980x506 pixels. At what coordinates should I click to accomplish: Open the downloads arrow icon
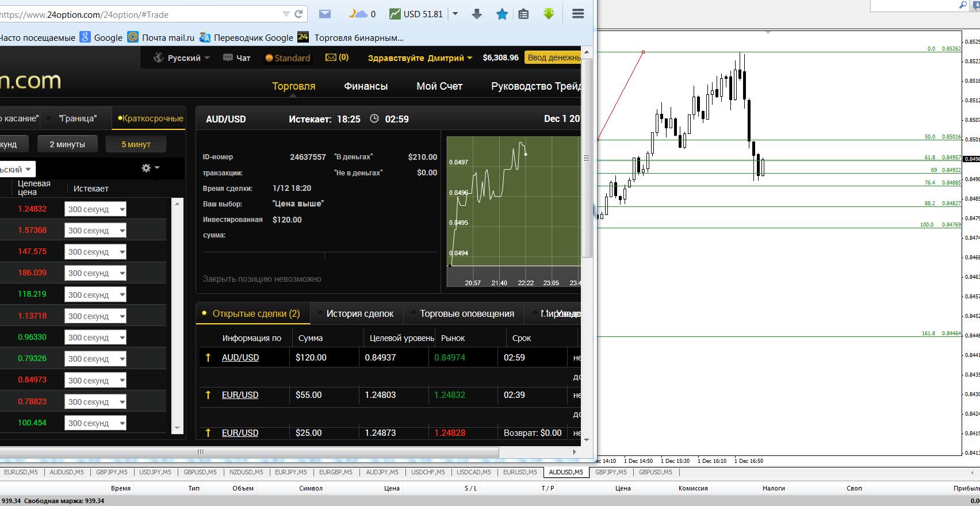pyautogui.click(x=477, y=14)
